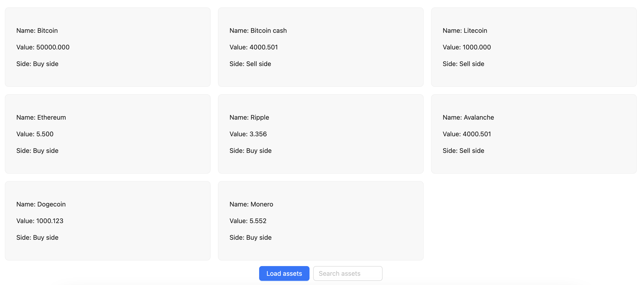644x285 pixels.
Task: Focus the Search assets input field
Action: (347, 273)
